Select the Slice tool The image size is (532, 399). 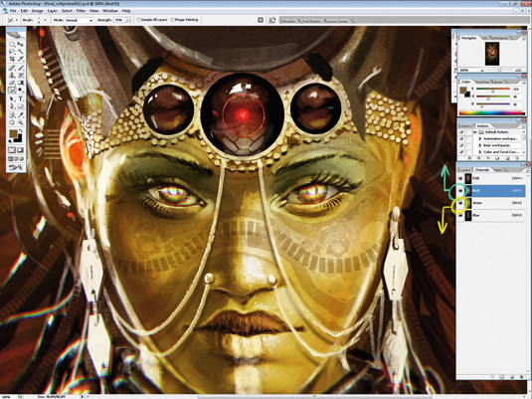[x=20, y=59]
